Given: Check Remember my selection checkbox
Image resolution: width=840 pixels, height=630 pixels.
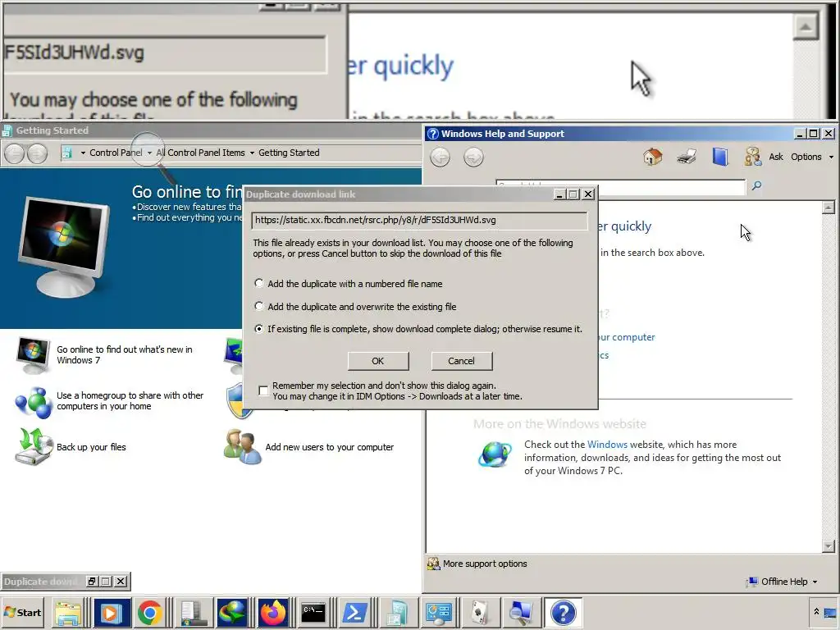Looking at the screenshot, I should 263,390.
